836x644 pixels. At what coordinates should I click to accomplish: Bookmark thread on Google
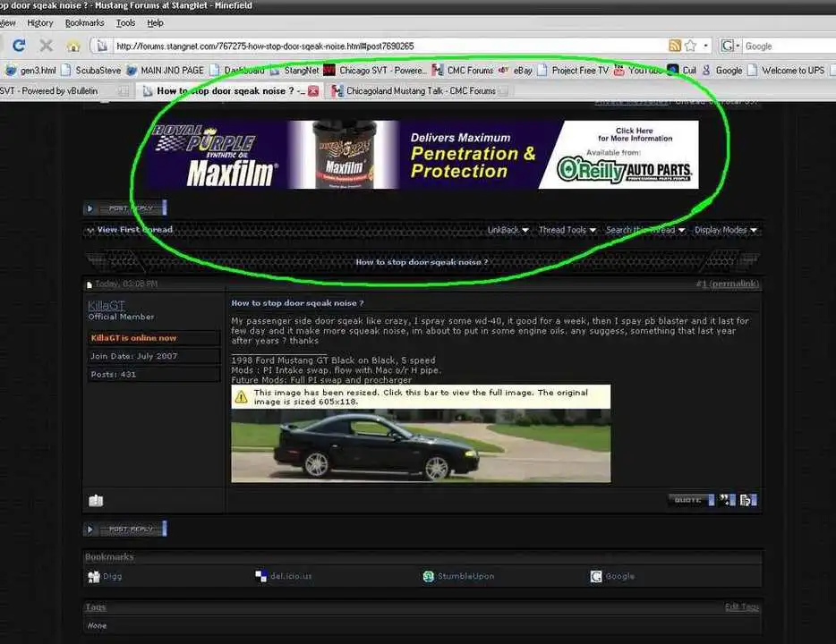612,576
